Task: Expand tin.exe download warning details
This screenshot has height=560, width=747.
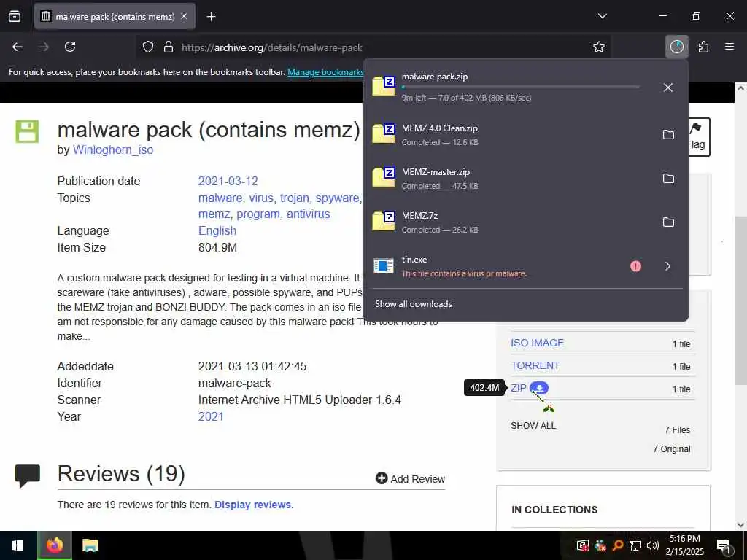Action: pyautogui.click(x=668, y=266)
